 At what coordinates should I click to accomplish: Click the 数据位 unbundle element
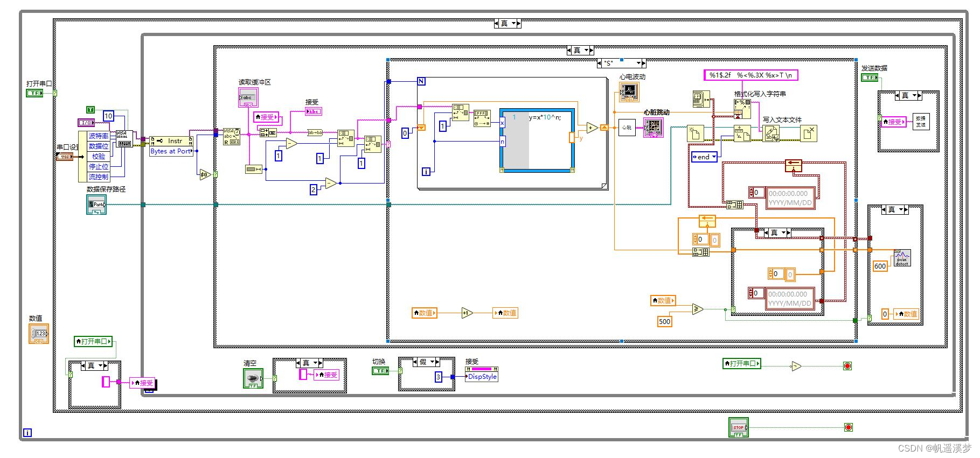tap(98, 146)
